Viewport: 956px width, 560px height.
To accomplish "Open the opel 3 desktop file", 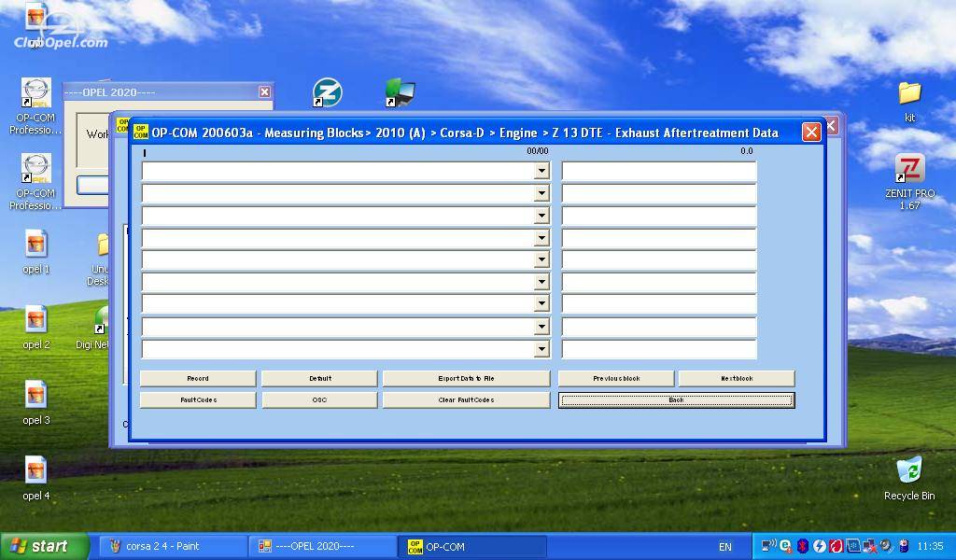I will coord(36,401).
